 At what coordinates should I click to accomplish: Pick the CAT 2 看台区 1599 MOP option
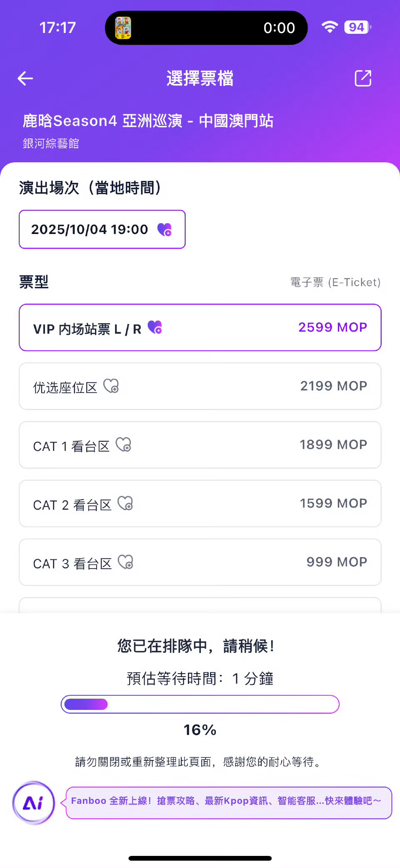(x=200, y=503)
